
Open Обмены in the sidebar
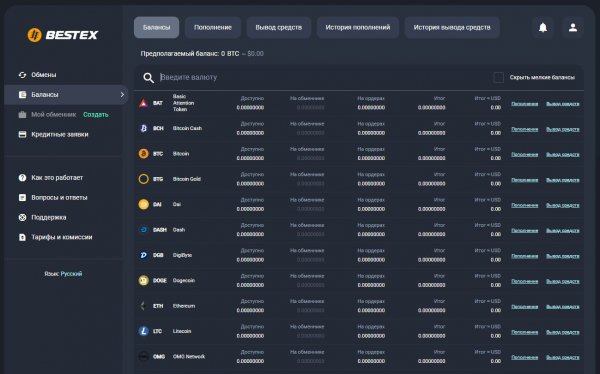pyautogui.click(x=44, y=75)
